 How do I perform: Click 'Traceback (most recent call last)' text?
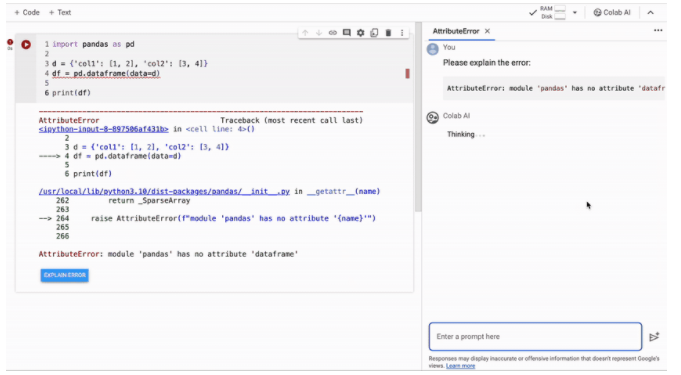tap(291, 120)
